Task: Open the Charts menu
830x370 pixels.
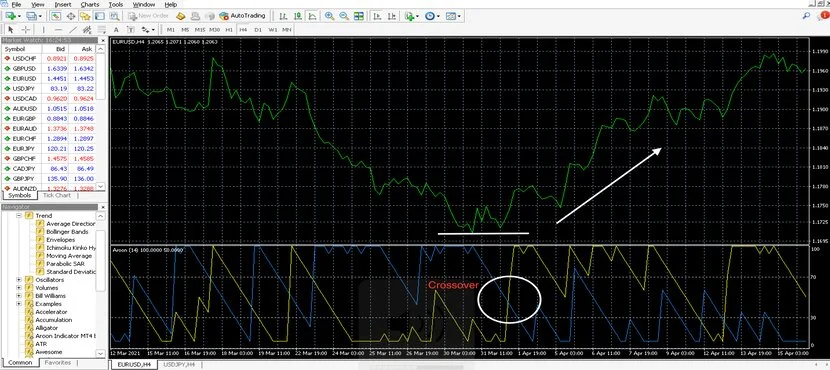Action: click(89, 4)
